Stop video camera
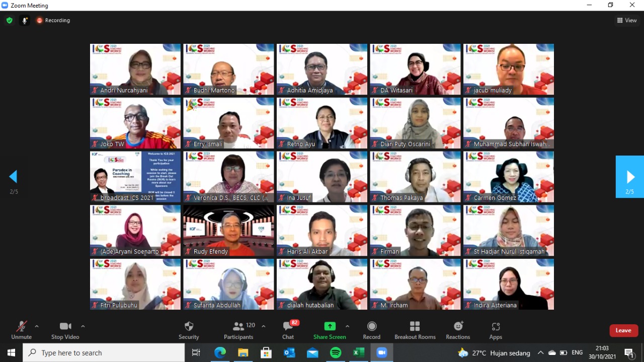This screenshot has height=362, width=644. [65, 330]
